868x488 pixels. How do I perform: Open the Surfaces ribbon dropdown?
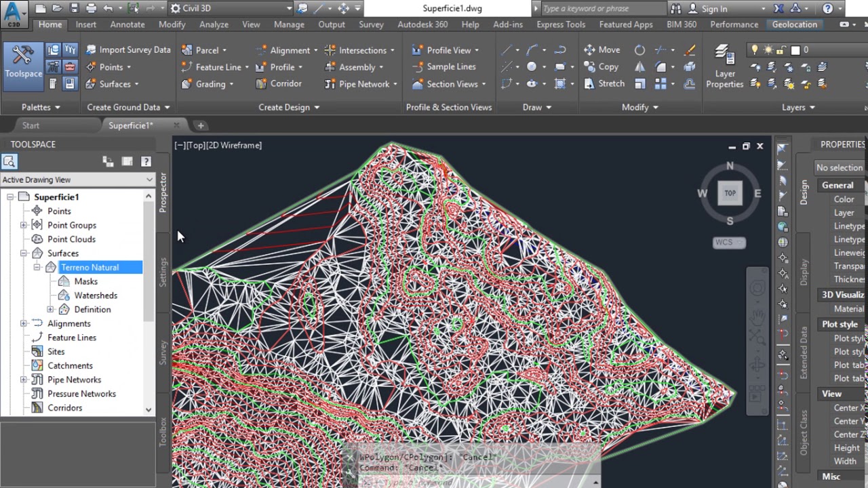(x=113, y=84)
